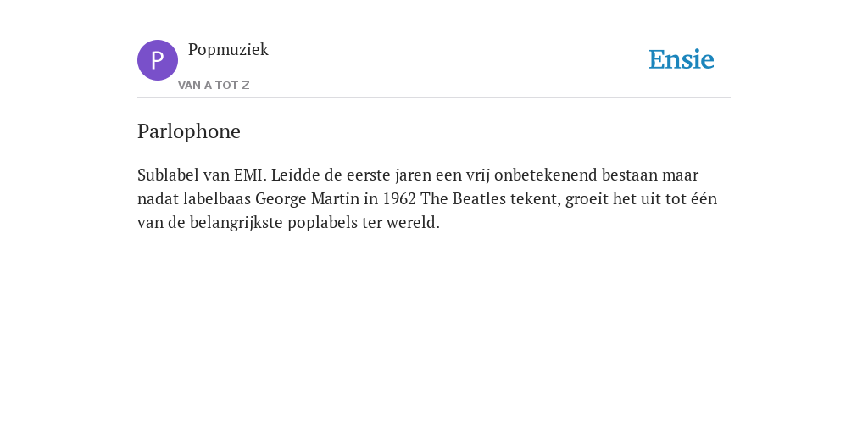Click the name George Martin in the text
The height and width of the screenshot is (434, 868).
click(x=307, y=198)
